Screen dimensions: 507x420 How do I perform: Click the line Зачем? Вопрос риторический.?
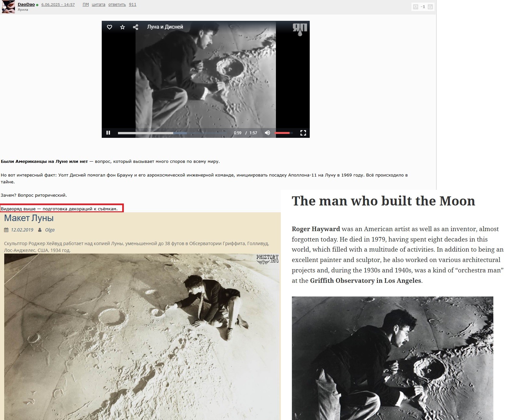tap(34, 195)
